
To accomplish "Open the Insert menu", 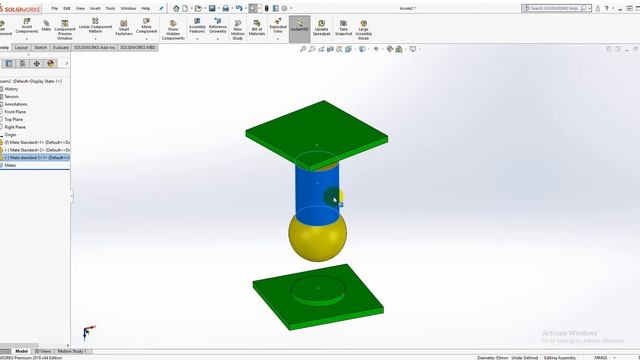I will click(95, 8).
